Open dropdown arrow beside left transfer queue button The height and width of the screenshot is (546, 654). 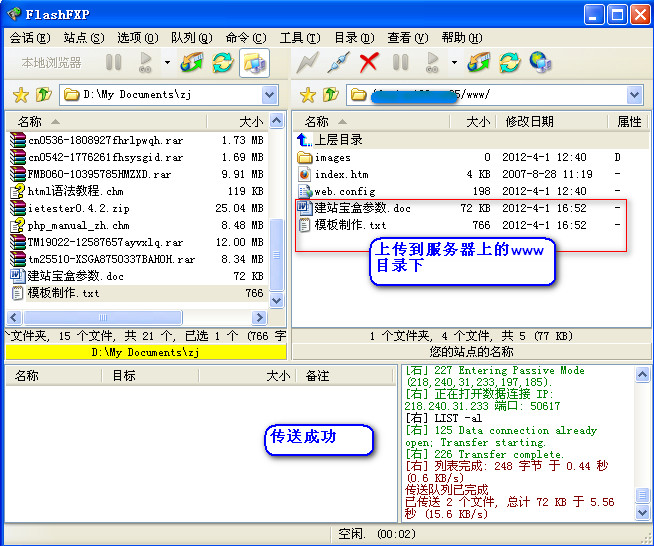(x=165, y=62)
